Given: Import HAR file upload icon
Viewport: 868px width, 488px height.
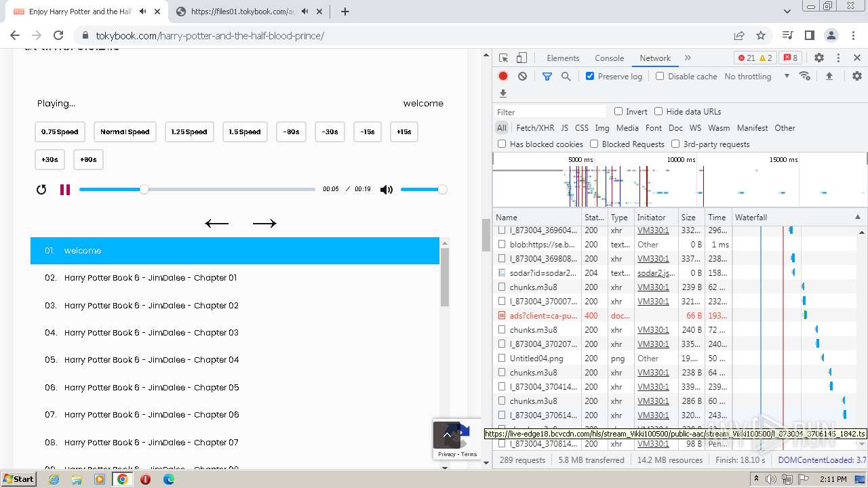Looking at the screenshot, I should click(x=829, y=77).
